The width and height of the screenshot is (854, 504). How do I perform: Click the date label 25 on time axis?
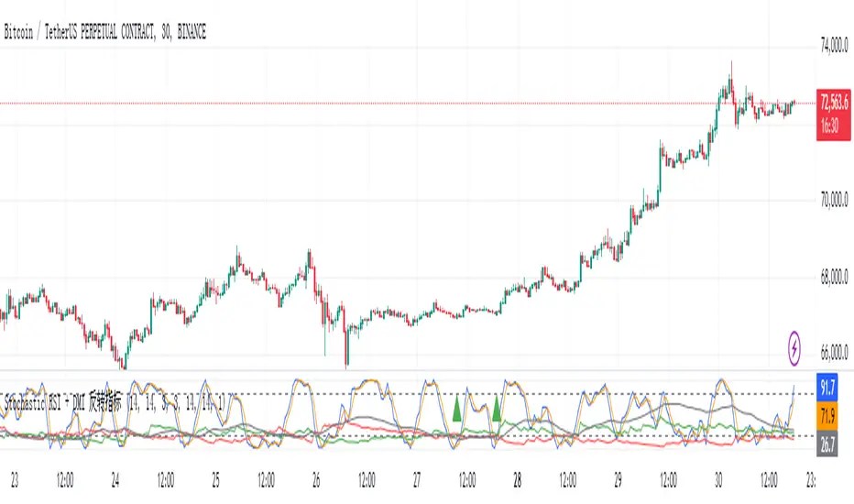(x=215, y=480)
